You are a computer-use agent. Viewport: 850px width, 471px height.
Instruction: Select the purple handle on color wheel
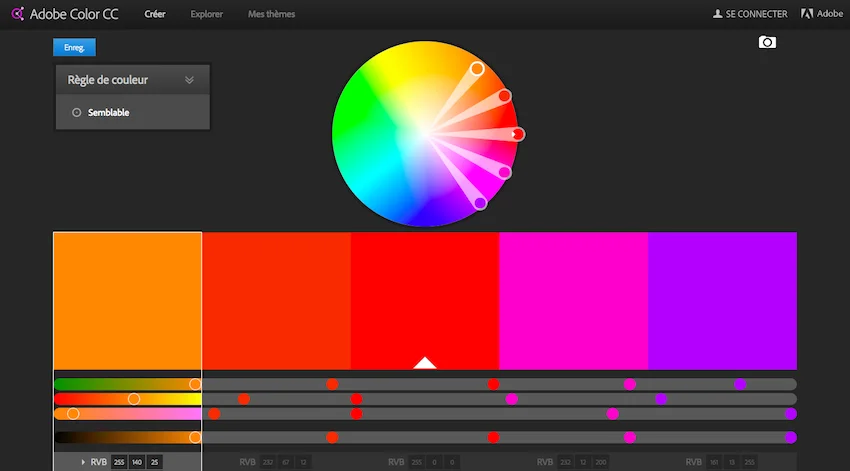(480, 203)
